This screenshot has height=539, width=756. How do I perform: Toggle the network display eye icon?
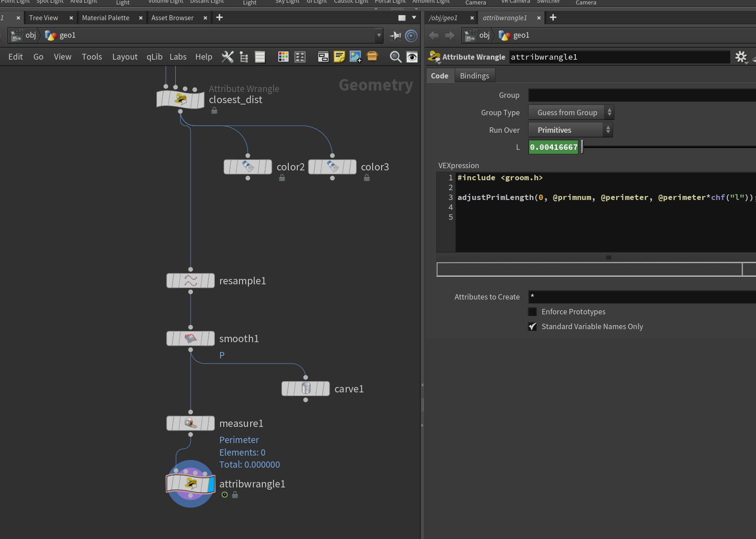pyautogui.click(x=412, y=57)
